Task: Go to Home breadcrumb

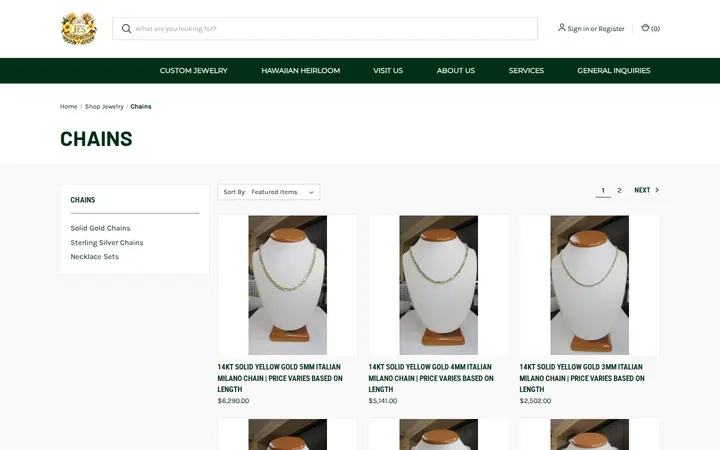Action: point(68,107)
